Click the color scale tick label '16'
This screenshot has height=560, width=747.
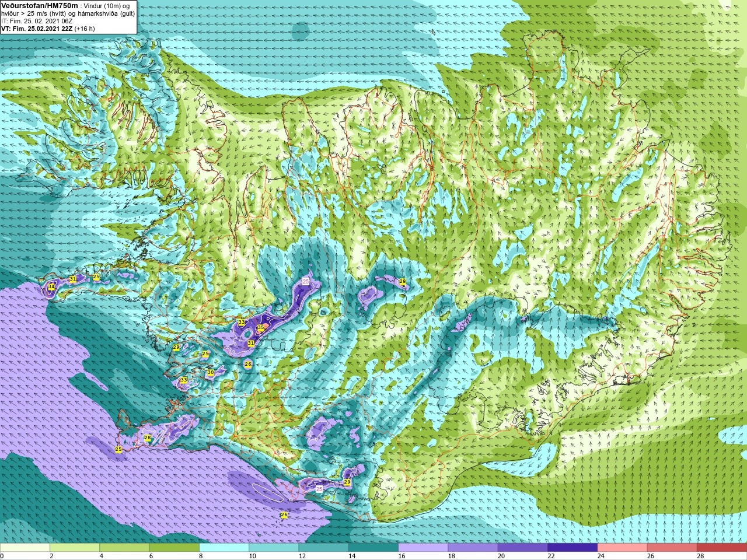click(x=402, y=556)
